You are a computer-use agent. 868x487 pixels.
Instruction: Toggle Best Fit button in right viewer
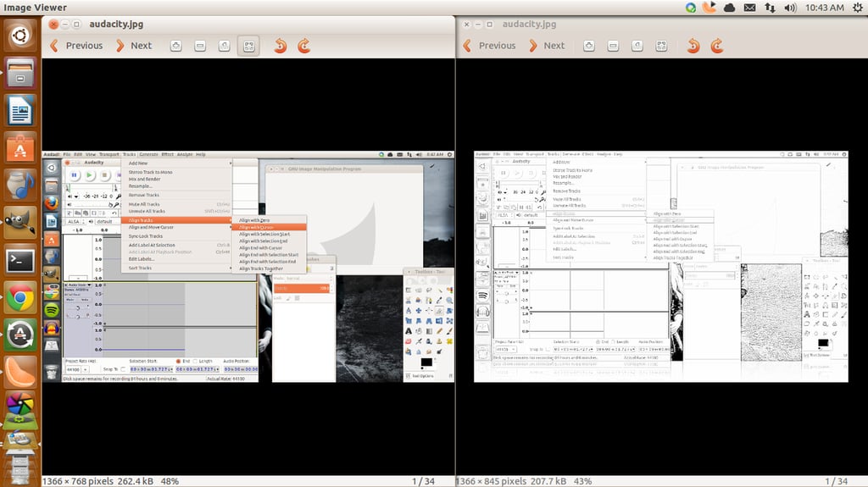(661, 46)
